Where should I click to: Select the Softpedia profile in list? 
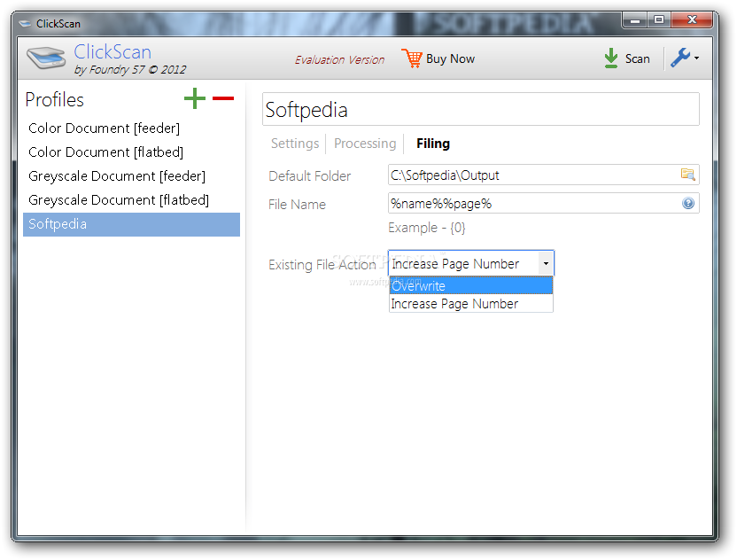click(x=132, y=224)
